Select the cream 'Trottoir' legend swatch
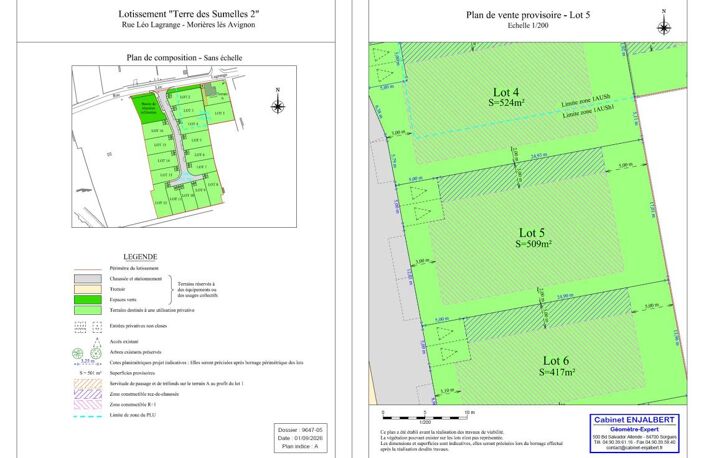Viewport: 704px width, 458px height. tap(88, 289)
